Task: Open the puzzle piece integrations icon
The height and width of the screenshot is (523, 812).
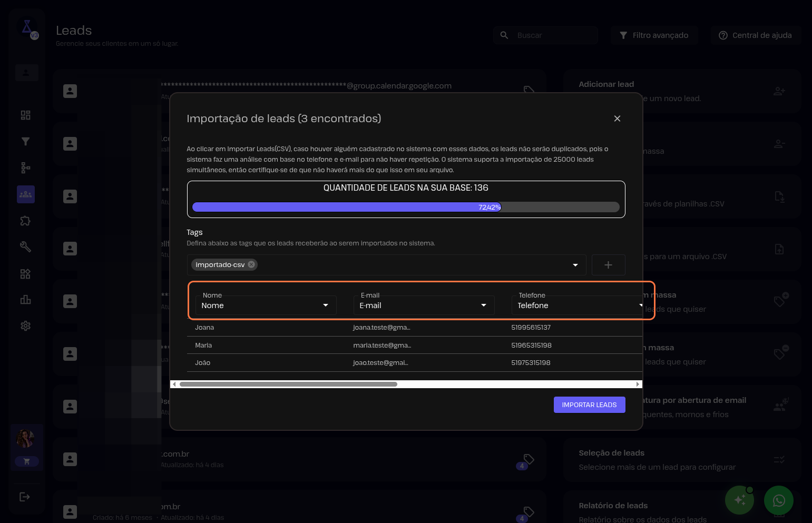Action: point(25,221)
